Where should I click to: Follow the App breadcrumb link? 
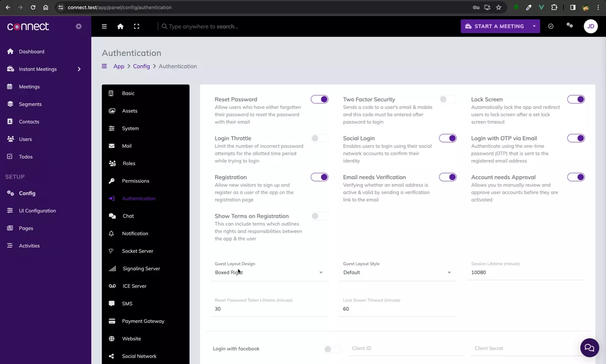(x=119, y=66)
